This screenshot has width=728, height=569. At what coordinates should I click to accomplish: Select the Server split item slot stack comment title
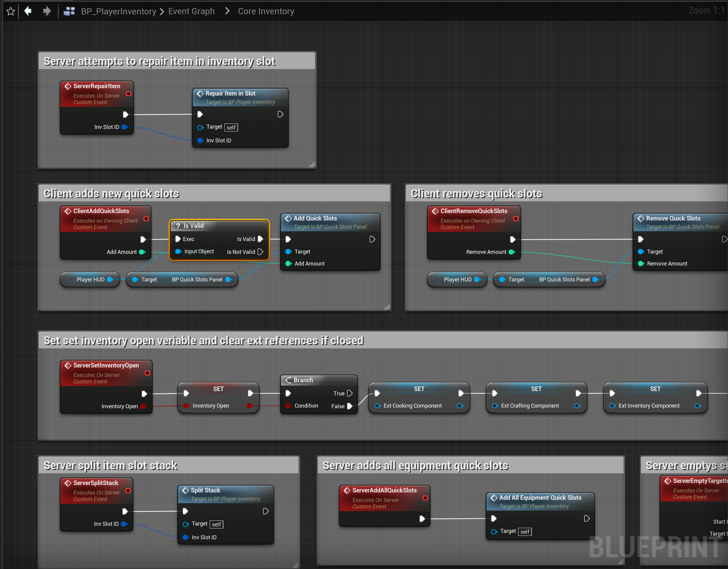click(x=110, y=465)
